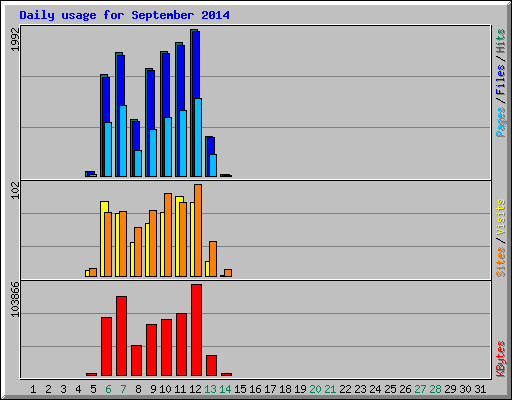Screen dimensions: 512x400
Task: Click the 1992 hits axis value
Action: [x=15, y=39]
